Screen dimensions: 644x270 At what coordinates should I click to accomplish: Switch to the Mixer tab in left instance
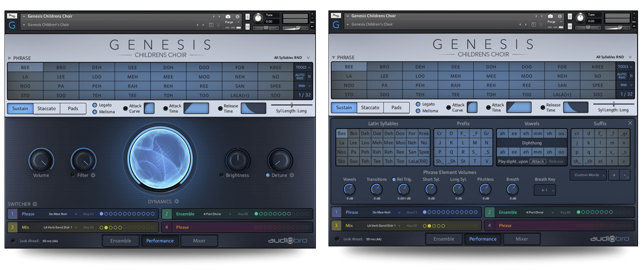[199, 241]
